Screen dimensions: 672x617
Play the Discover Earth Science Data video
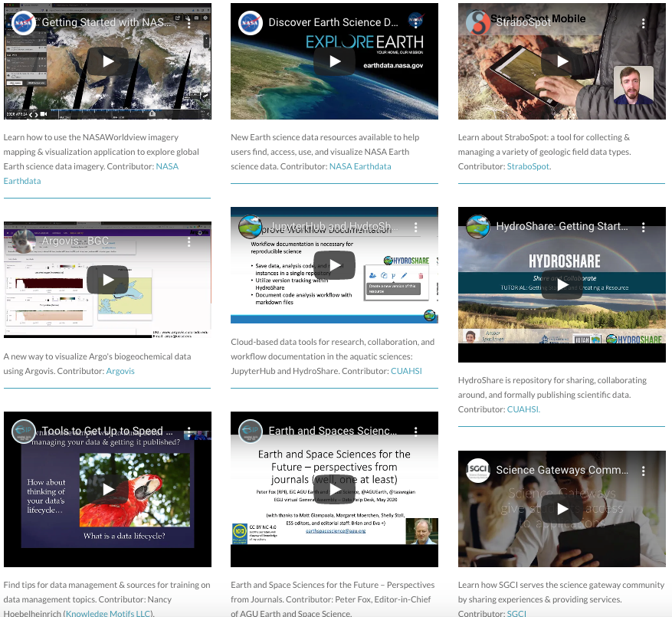point(334,61)
